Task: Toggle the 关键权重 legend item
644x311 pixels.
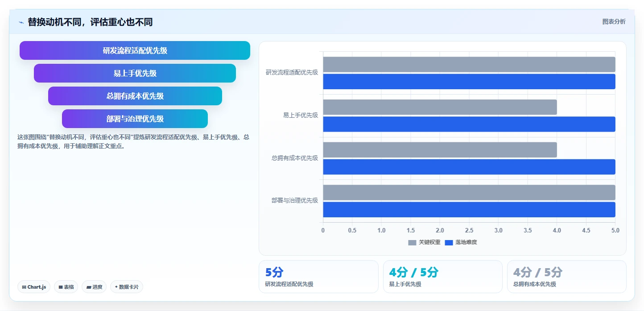Action: pyautogui.click(x=424, y=242)
